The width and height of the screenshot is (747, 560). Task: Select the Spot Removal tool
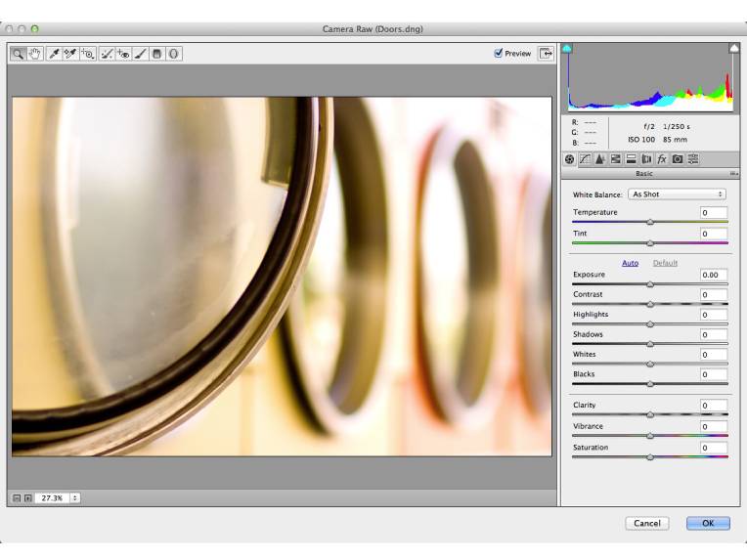(x=107, y=54)
